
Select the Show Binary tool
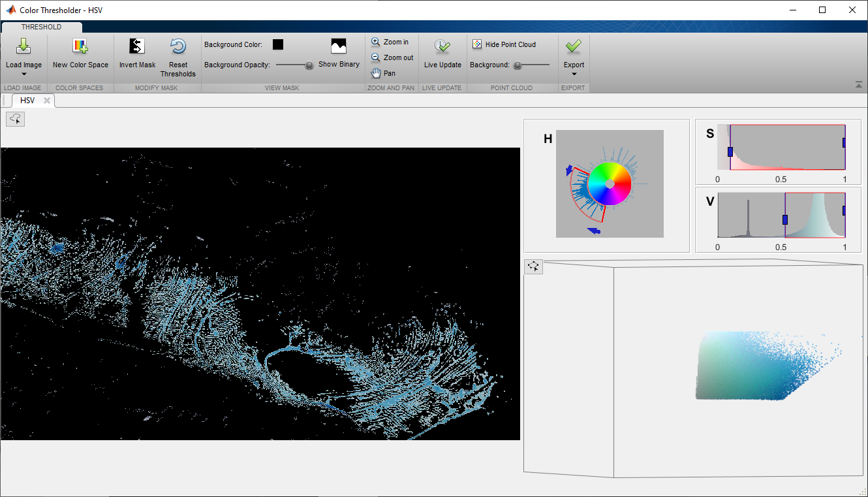[339, 56]
